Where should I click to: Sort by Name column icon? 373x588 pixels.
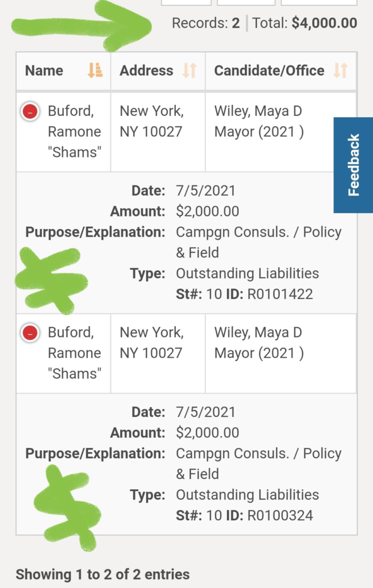tap(95, 71)
